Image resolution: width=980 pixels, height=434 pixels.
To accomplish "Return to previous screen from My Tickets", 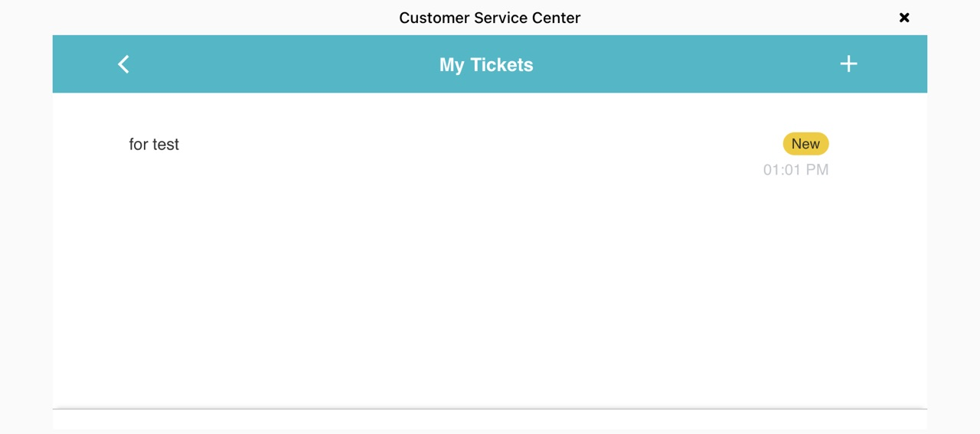I will [123, 64].
